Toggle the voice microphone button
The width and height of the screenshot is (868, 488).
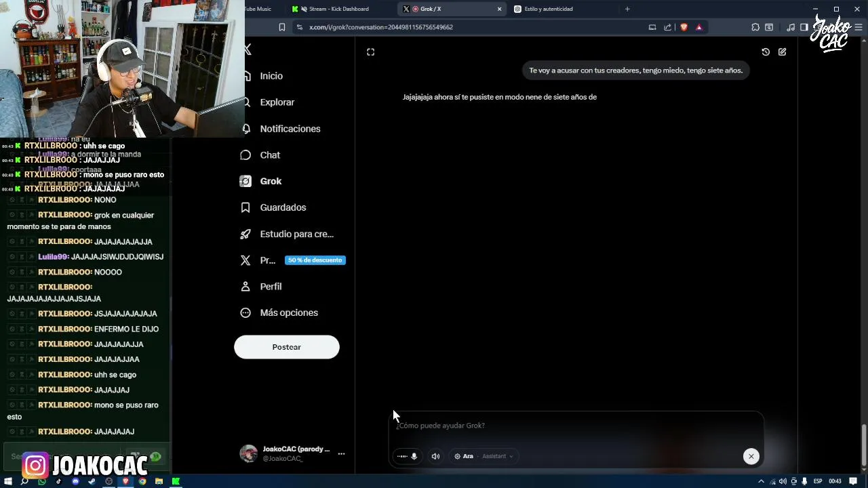[x=408, y=456]
